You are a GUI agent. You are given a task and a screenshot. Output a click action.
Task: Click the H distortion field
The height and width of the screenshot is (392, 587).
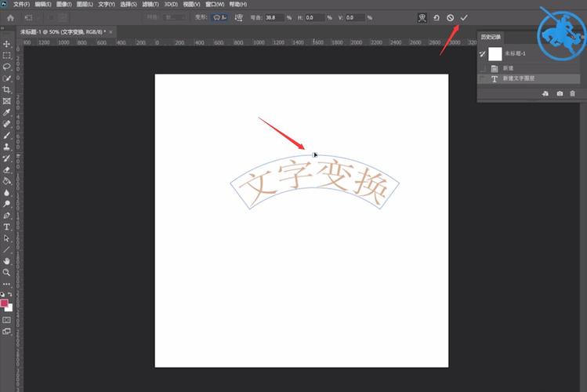coord(314,17)
